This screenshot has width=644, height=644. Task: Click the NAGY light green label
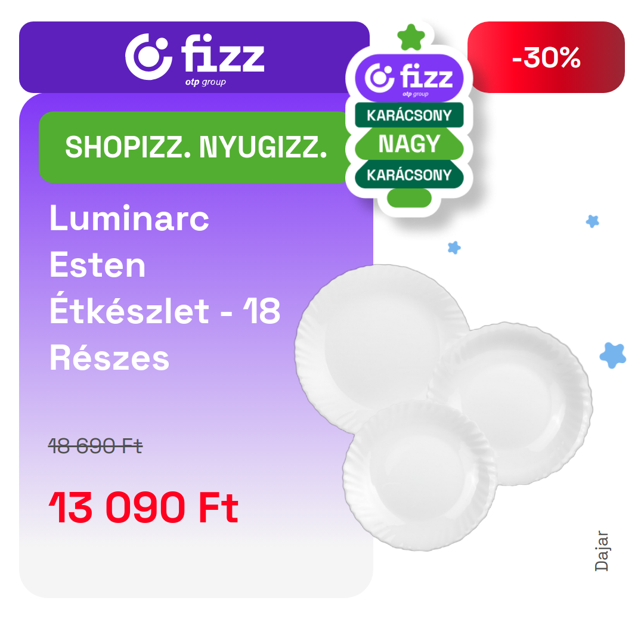(409, 144)
